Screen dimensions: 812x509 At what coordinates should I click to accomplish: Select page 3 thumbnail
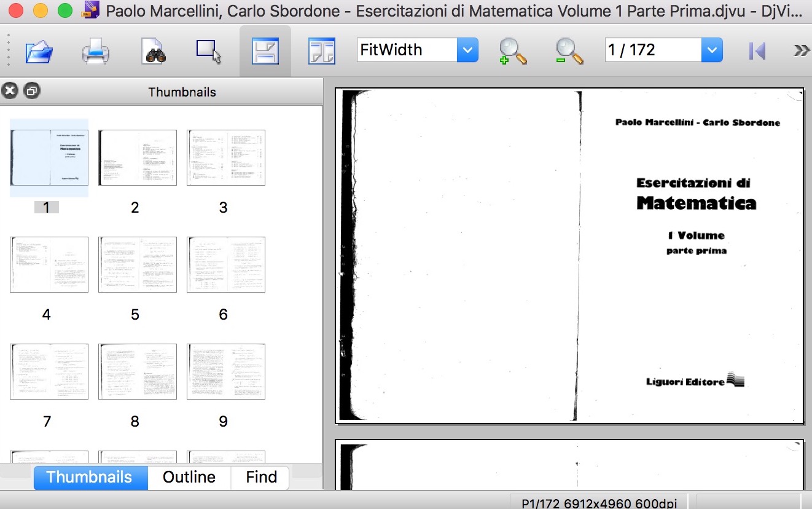tap(225, 158)
